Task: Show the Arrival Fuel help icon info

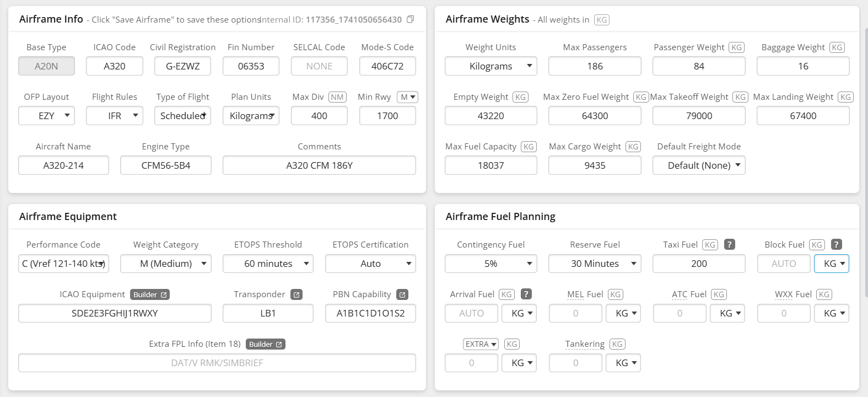Action: click(526, 294)
